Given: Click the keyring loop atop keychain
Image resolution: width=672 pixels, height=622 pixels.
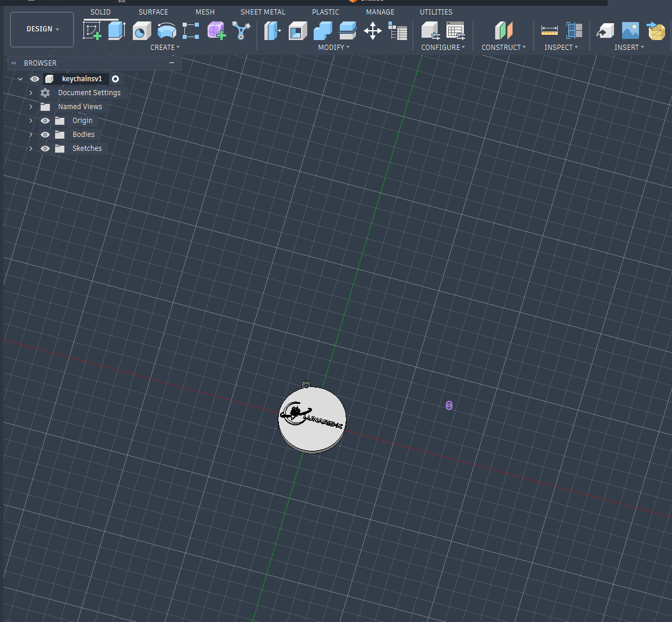Looking at the screenshot, I should pyautogui.click(x=306, y=384).
